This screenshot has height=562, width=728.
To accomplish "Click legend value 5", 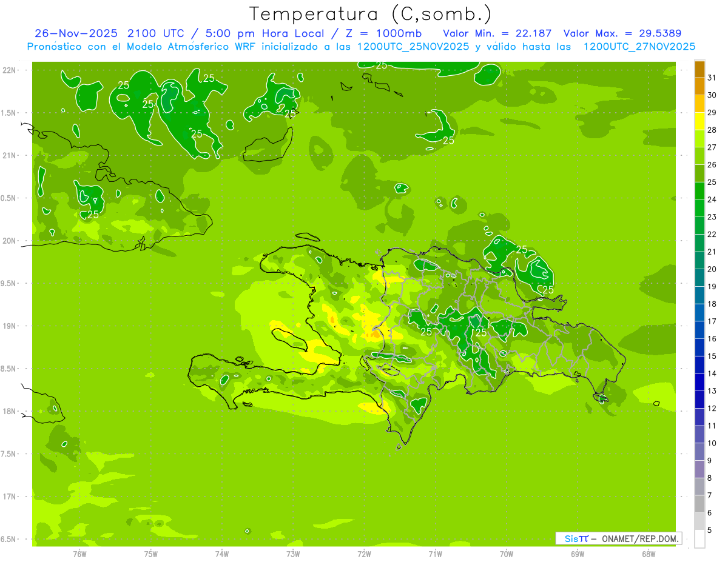I will coord(710,530).
